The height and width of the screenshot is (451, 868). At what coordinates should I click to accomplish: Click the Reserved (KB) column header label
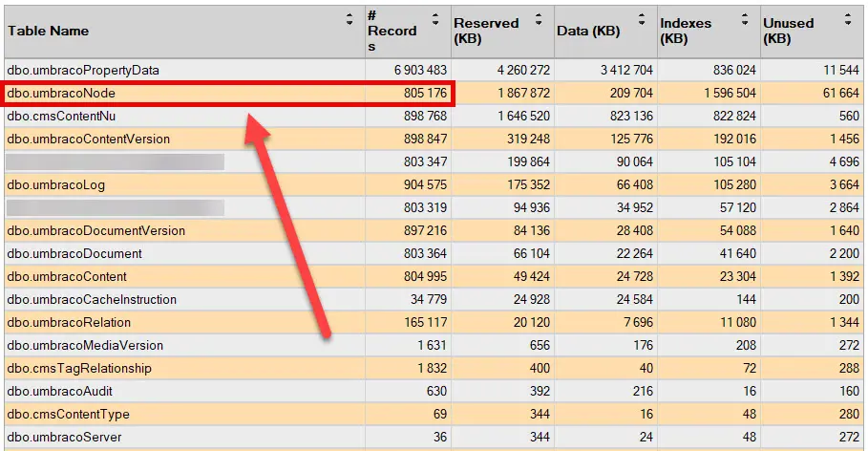[486, 31]
